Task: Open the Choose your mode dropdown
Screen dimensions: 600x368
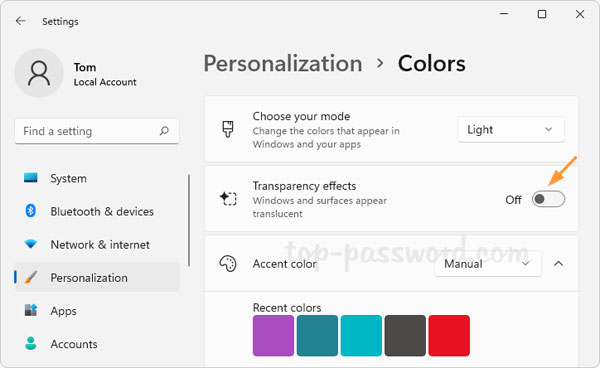Action: click(511, 130)
